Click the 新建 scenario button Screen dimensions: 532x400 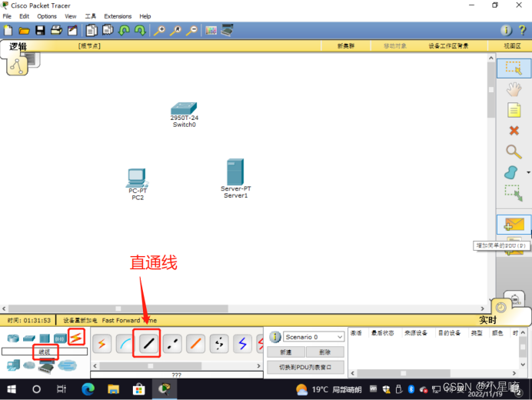pyautogui.click(x=286, y=352)
